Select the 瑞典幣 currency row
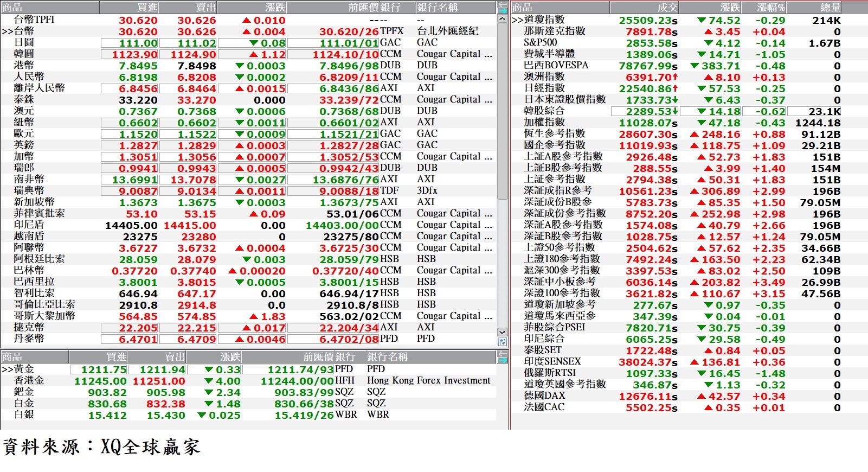 [x=248, y=191]
